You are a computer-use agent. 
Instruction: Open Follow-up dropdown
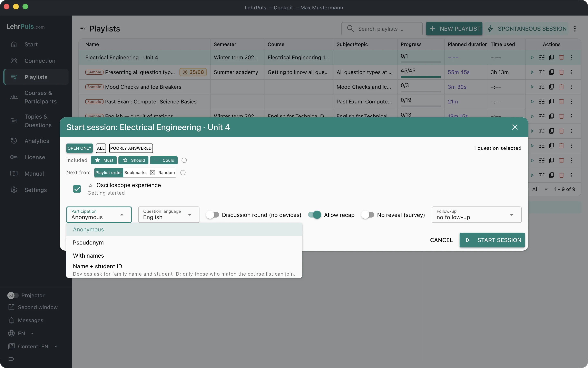pos(477,215)
